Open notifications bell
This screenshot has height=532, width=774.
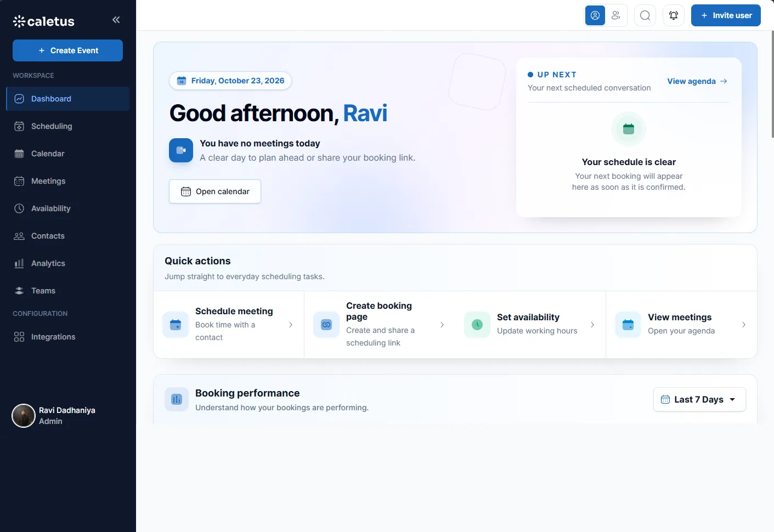point(674,15)
